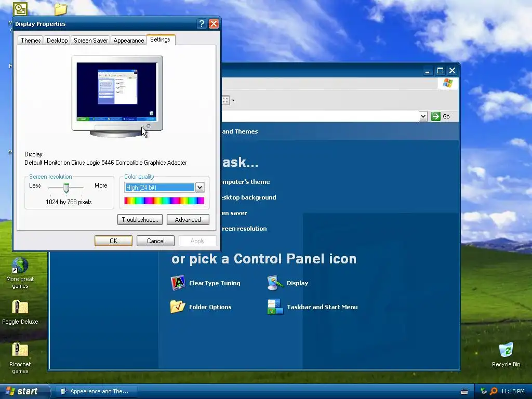Image resolution: width=532 pixels, height=399 pixels.
Task: Close the Display Properties dialog
Action: (214, 24)
